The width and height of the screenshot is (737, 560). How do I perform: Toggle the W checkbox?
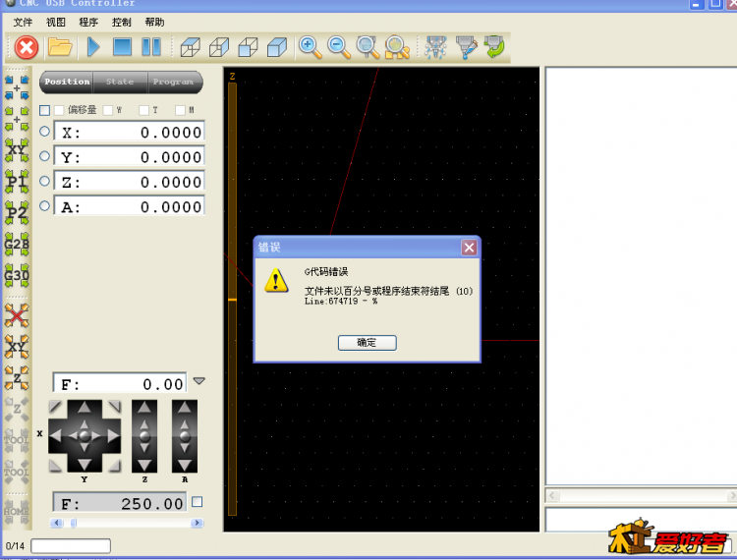[108, 110]
